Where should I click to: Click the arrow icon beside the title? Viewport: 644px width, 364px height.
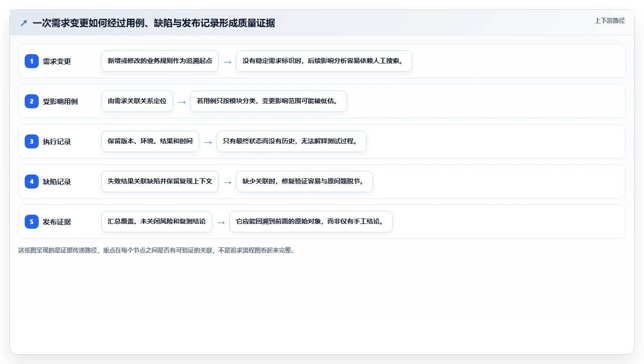[x=23, y=23]
